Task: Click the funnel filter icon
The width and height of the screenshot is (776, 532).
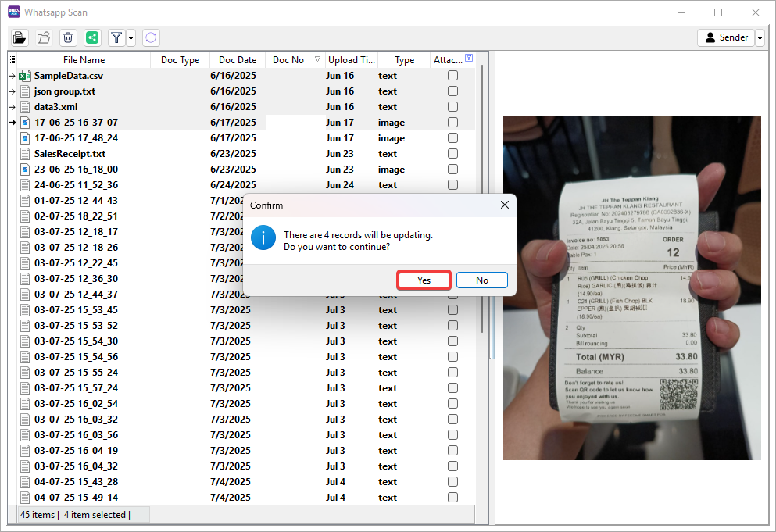Action: click(116, 37)
